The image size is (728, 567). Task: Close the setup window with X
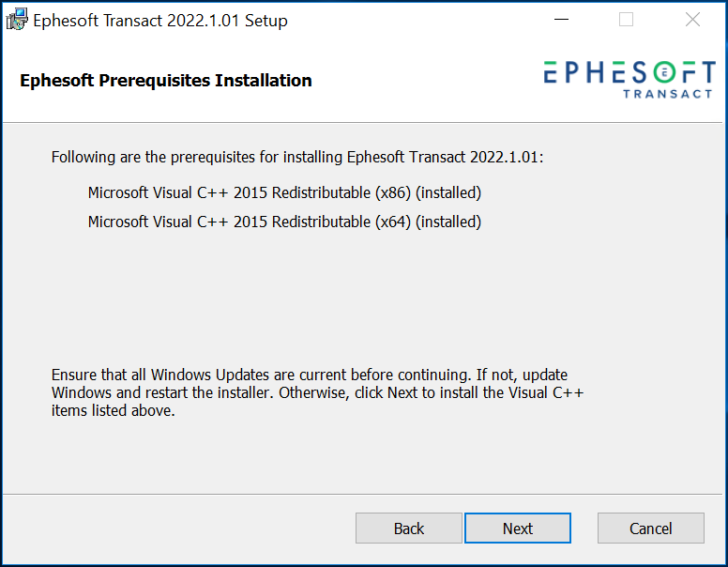692,20
